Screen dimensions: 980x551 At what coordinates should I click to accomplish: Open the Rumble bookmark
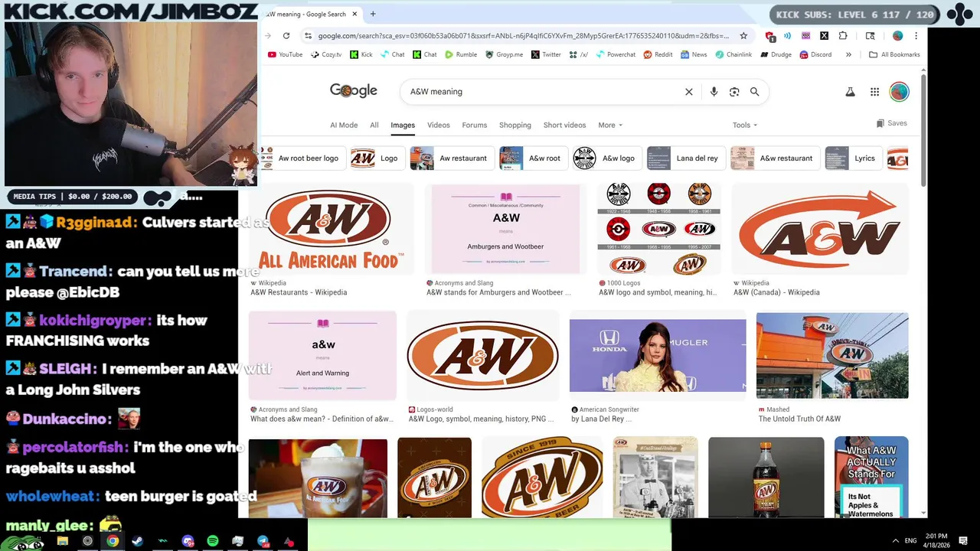click(460, 54)
